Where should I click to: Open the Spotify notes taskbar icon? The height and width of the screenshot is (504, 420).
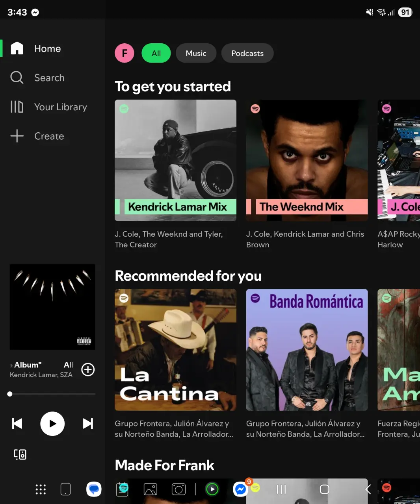click(x=123, y=489)
